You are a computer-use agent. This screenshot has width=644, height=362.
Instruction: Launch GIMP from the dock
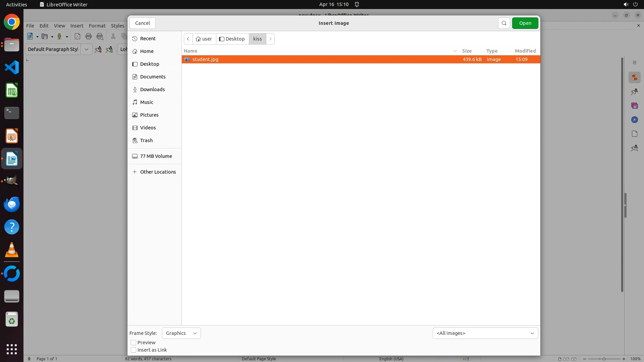[x=12, y=181]
